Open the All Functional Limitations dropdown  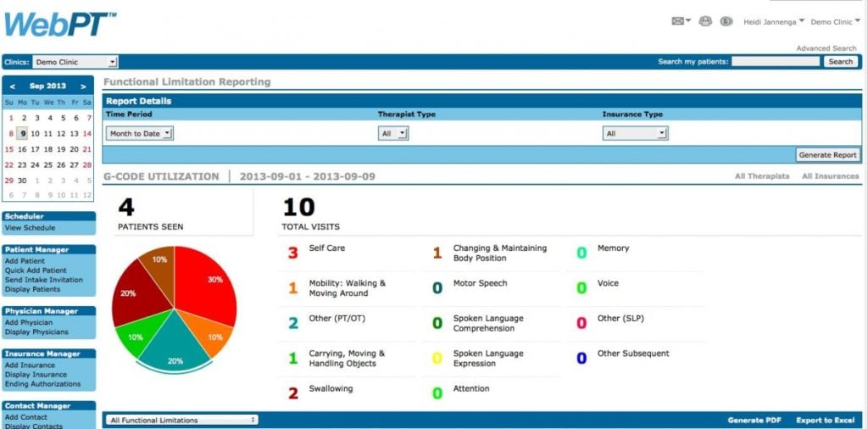182,421
